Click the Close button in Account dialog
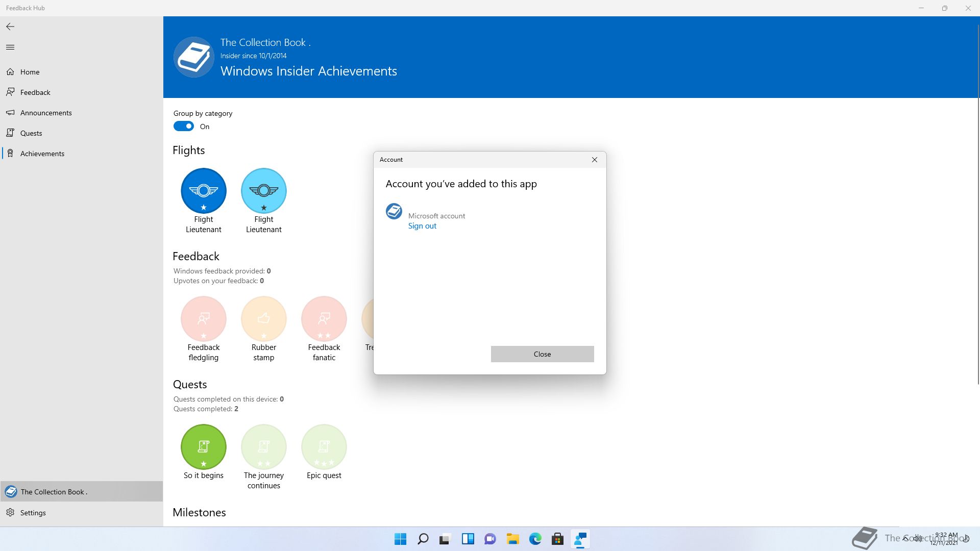This screenshot has width=980, height=551. click(543, 354)
